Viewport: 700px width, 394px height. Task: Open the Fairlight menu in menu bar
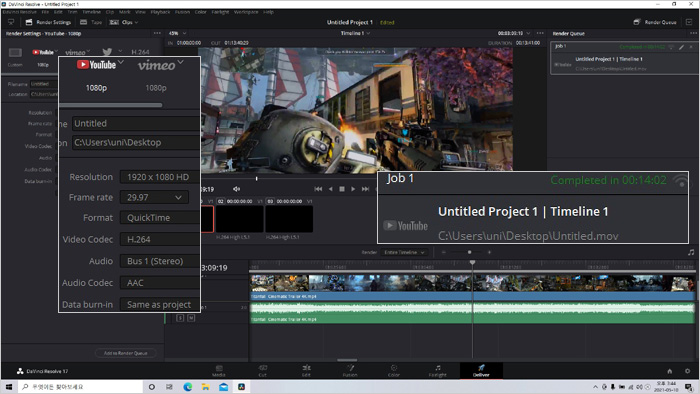click(x=220, y=12)
